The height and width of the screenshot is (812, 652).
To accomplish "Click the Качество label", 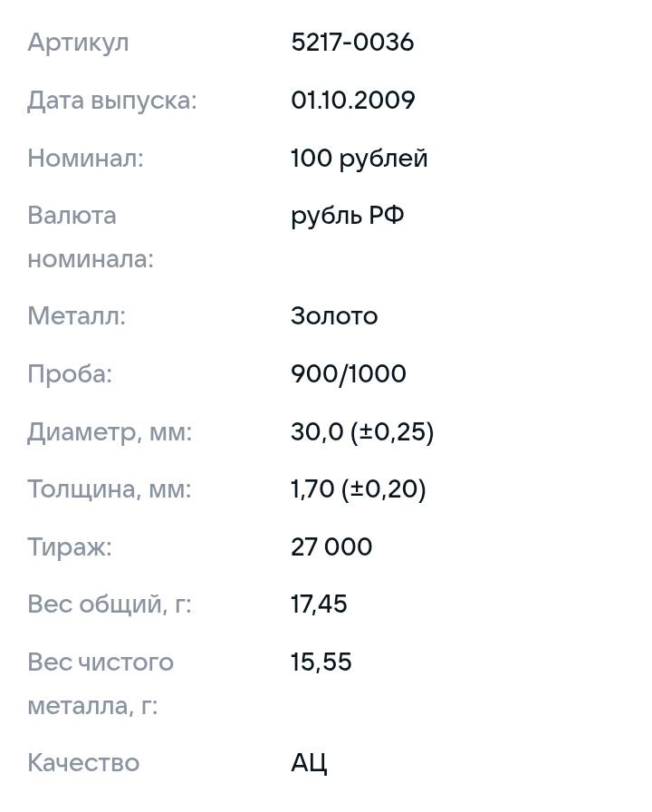I will click(x=83, y=763).
